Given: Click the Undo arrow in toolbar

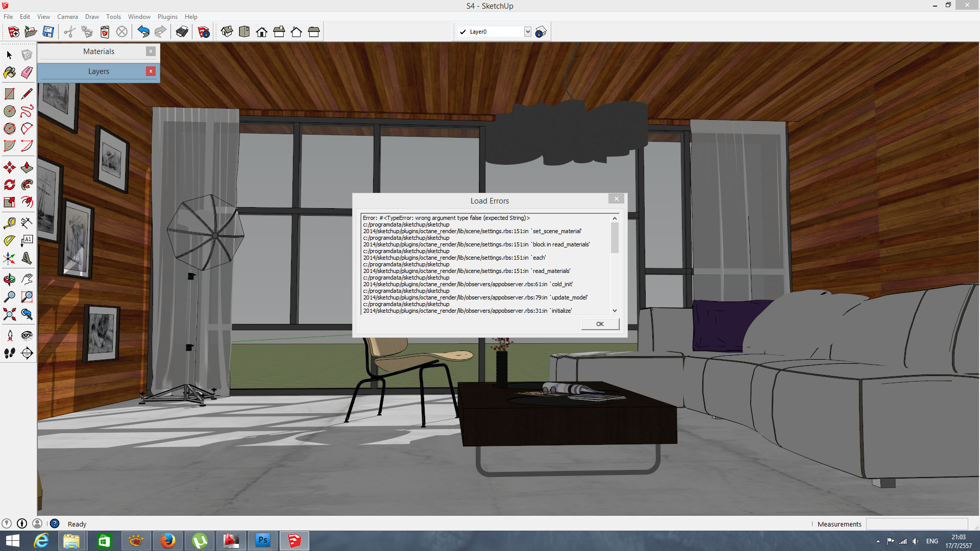Looking at the screenshot, I should pyautogui.click(x=143, y=32).
